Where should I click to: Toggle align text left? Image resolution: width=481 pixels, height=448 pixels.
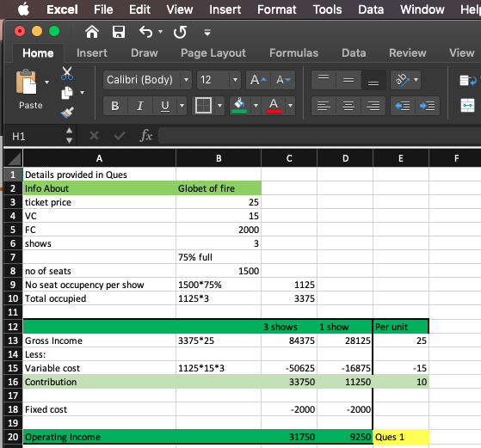click(324, 106)
